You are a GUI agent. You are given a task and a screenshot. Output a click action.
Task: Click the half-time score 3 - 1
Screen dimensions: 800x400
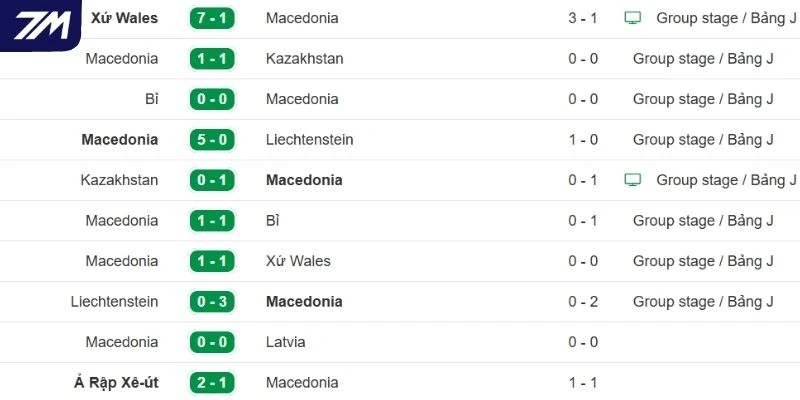583,18
